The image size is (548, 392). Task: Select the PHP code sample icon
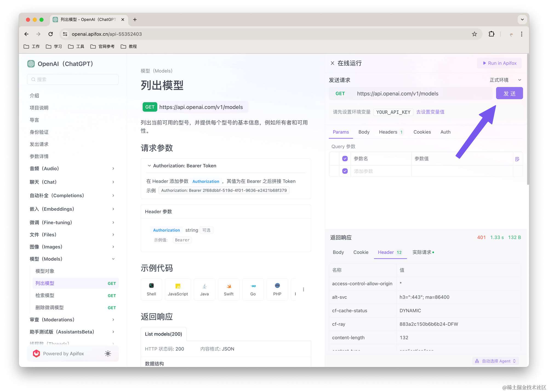pyautogui.click(x=277, y=289)
